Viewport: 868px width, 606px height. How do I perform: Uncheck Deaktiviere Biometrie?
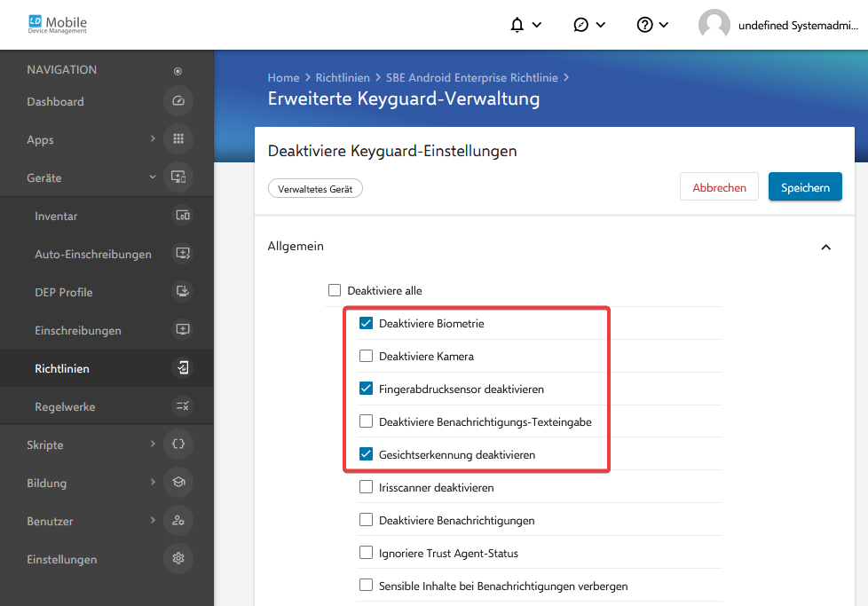coord(366,323)
